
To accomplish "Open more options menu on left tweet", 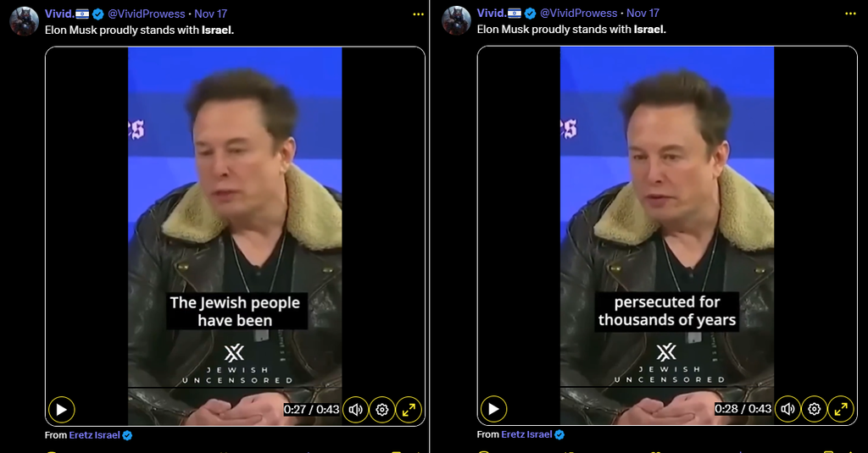I will [419, 14].
